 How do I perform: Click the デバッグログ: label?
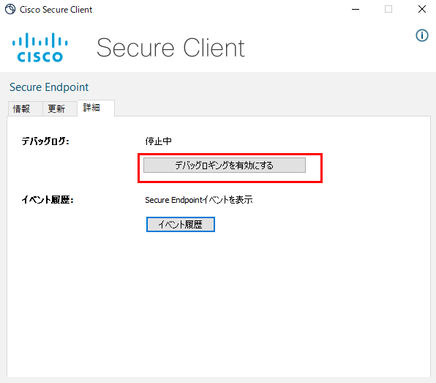(46, 141)
